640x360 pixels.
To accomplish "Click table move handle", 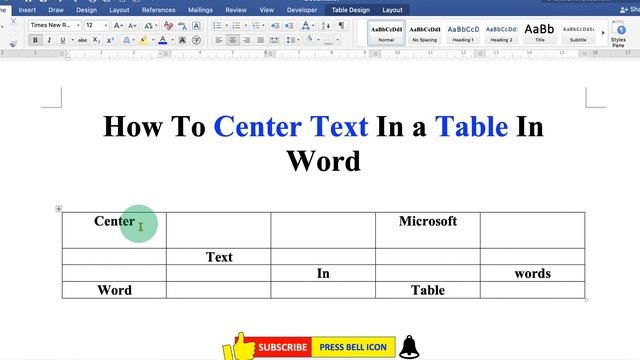I will 58,209.
